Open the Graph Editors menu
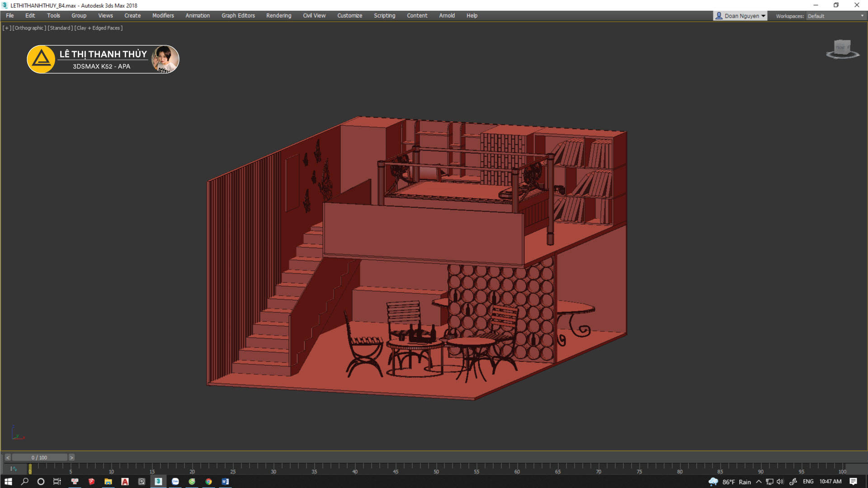The image size is (868, 488). 238,15
